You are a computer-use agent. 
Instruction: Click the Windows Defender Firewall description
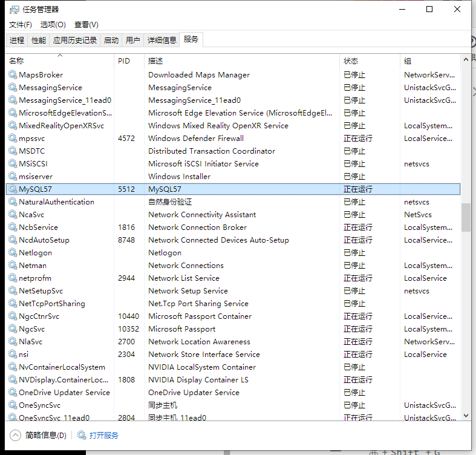pyautogui.click(x=196, y=138)
